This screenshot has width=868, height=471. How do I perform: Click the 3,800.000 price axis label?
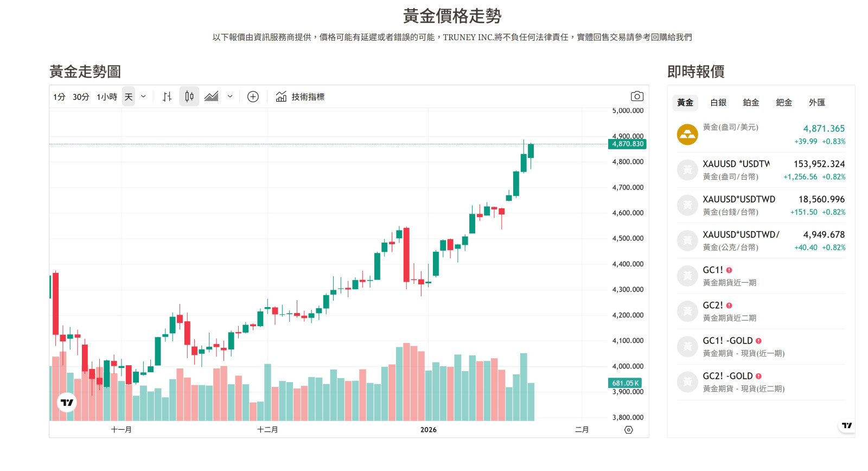pyautogui.click(x=628, y=417)
